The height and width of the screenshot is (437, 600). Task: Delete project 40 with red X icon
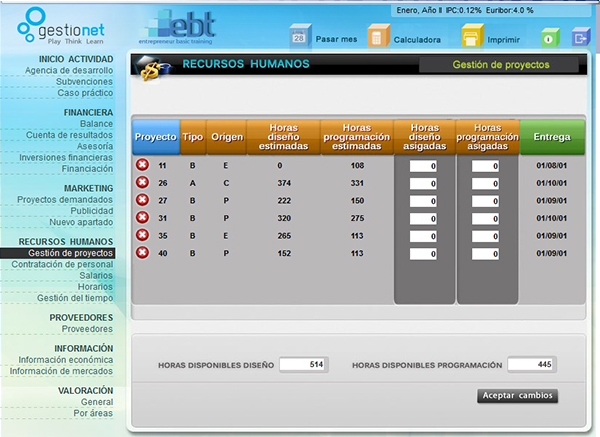[x=142, y=253]
